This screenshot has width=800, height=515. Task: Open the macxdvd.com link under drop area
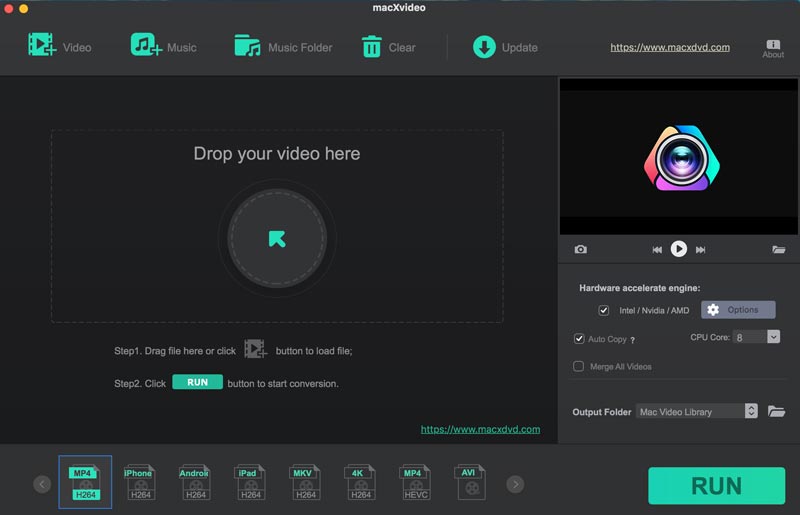[x=481, y=429]
